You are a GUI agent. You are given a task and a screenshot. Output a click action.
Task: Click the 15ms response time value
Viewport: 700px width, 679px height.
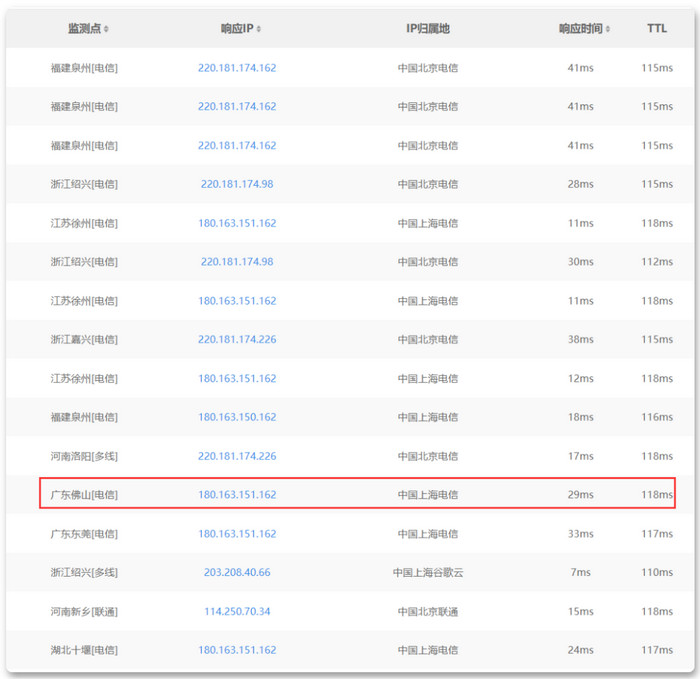point(580,611)
